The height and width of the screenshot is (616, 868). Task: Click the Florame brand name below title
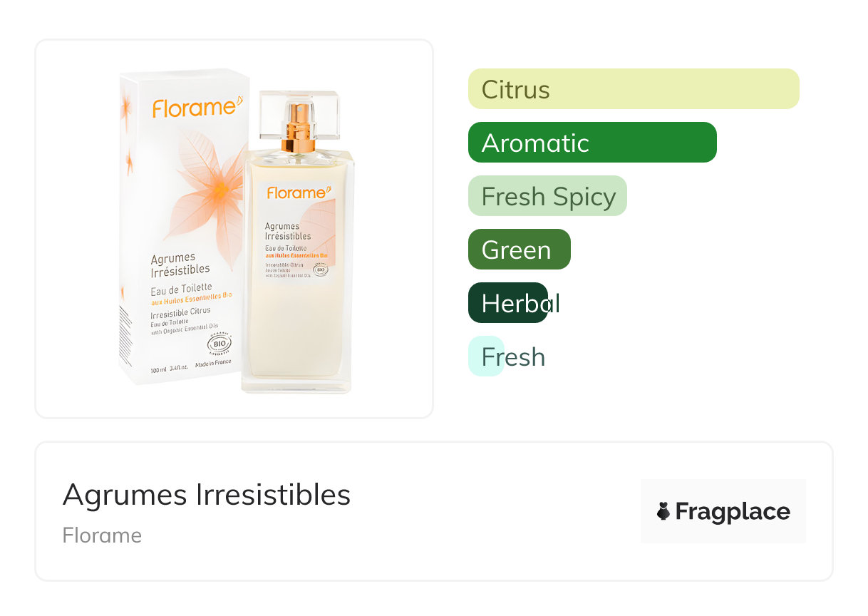[x=102, y=535]
